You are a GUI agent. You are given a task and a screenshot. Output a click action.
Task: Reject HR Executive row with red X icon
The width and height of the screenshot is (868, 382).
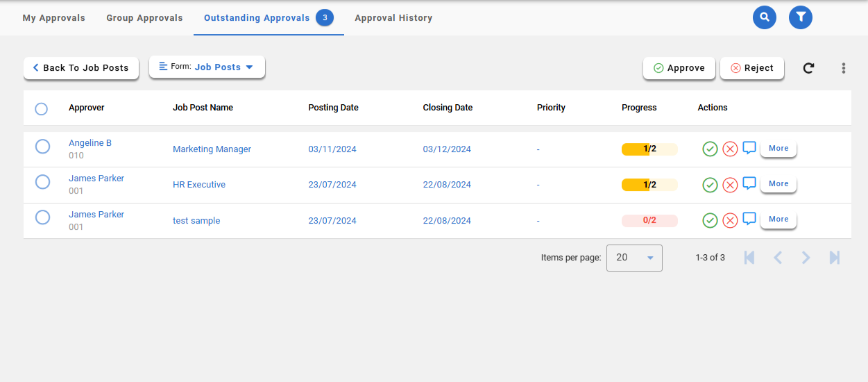[x=730, y=185]
